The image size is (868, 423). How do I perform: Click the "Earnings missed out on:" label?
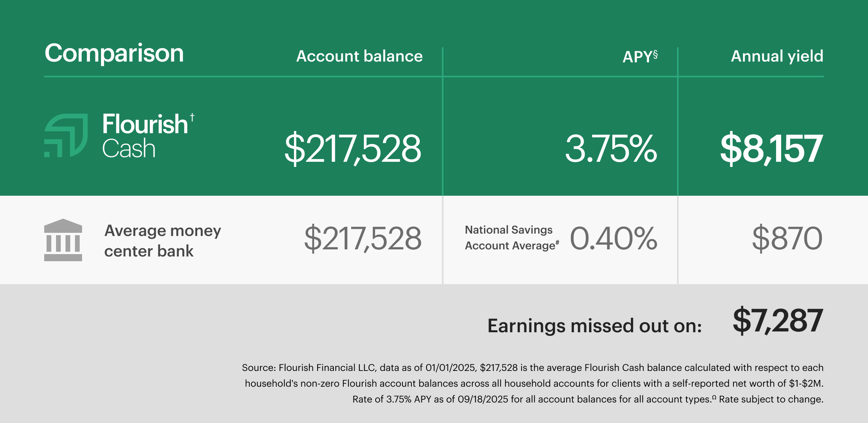click(x=595, y=326)
